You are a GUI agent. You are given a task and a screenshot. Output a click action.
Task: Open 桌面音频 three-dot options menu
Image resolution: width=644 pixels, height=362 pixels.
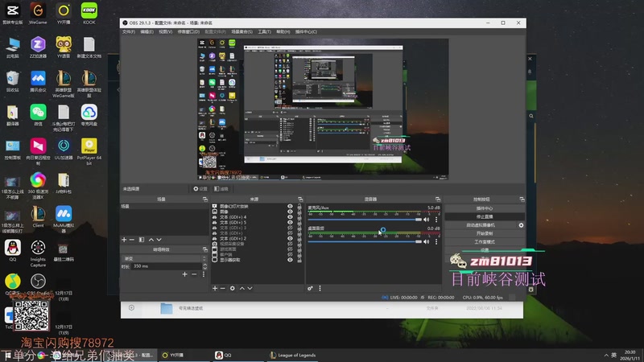pyautogui.click(x=437, y=241)
